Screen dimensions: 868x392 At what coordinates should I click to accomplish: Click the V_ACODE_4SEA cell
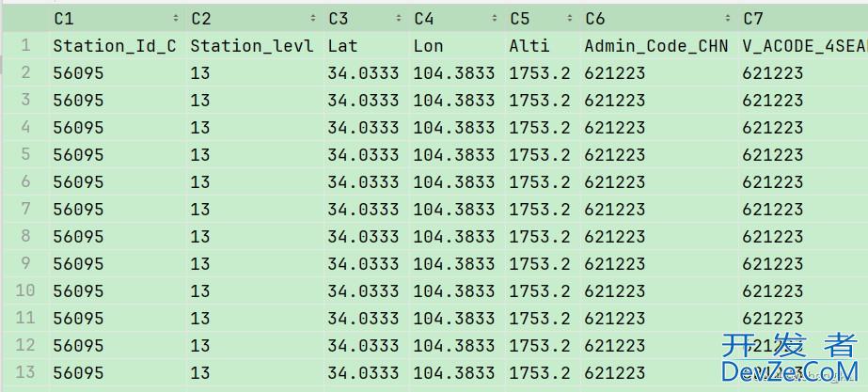802,45
